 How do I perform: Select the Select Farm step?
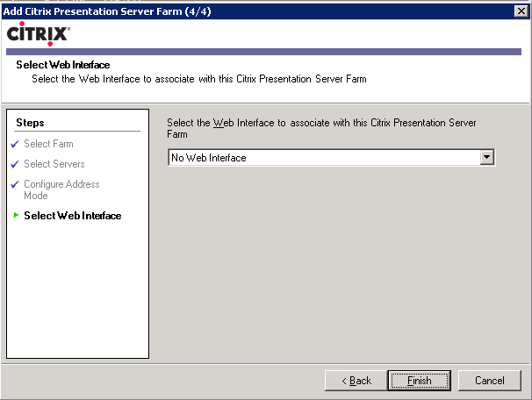click(x=48, y=144)
